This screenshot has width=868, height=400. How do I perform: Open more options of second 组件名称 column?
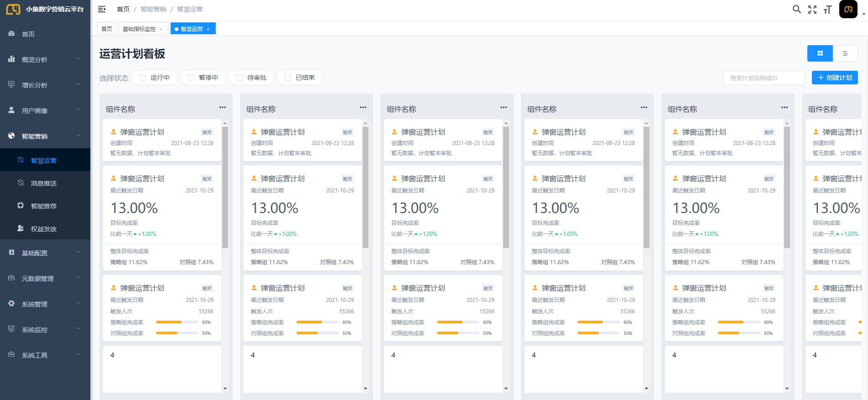[363, 108]
